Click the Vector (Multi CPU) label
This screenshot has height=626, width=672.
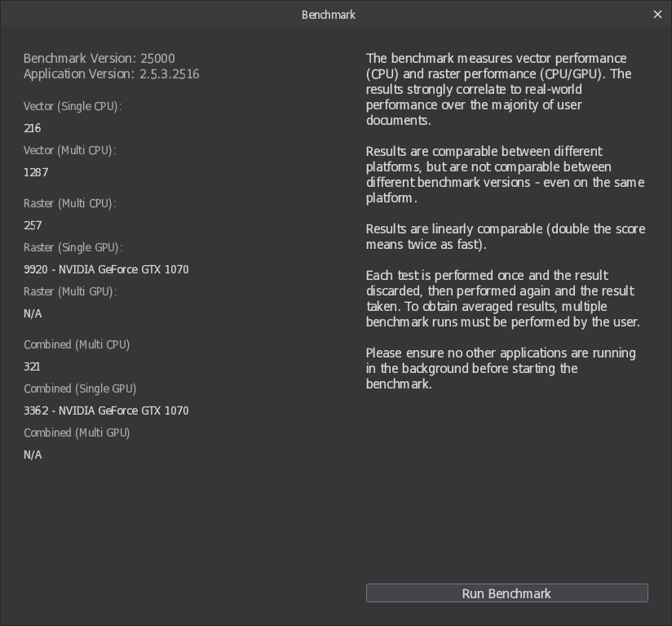[70, 150]
